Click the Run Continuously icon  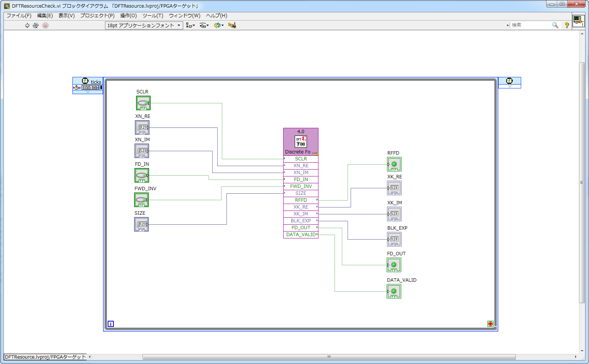click(x=36, y=25)
